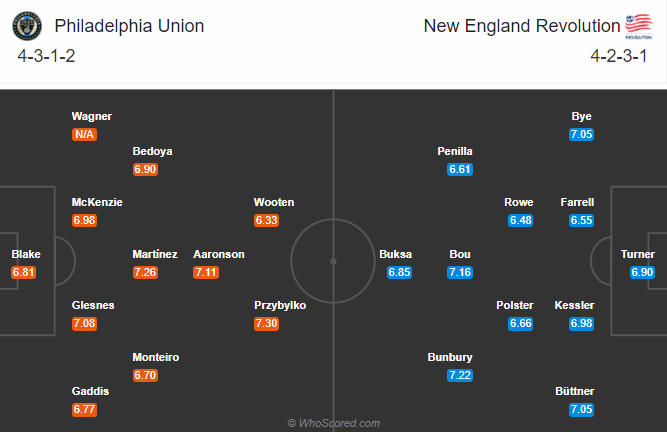Open the Philadelphia Union team name
The width and height of the screenshot is (667, 432).
pos(129,26)
